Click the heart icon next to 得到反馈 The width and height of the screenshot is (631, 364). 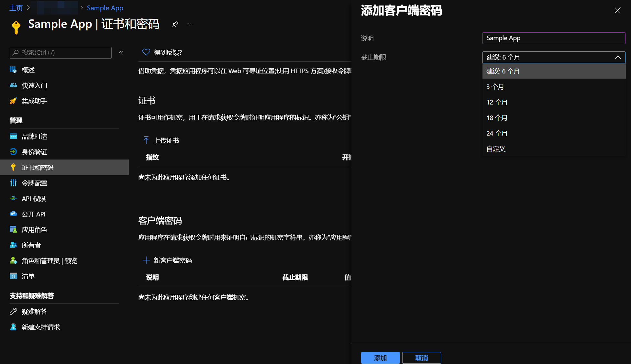(146, 52)
